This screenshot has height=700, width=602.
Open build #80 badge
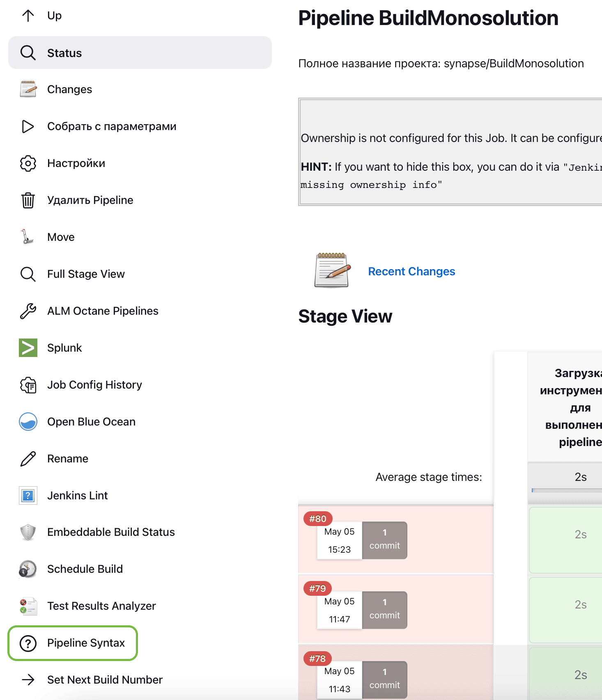click(318, 519)
